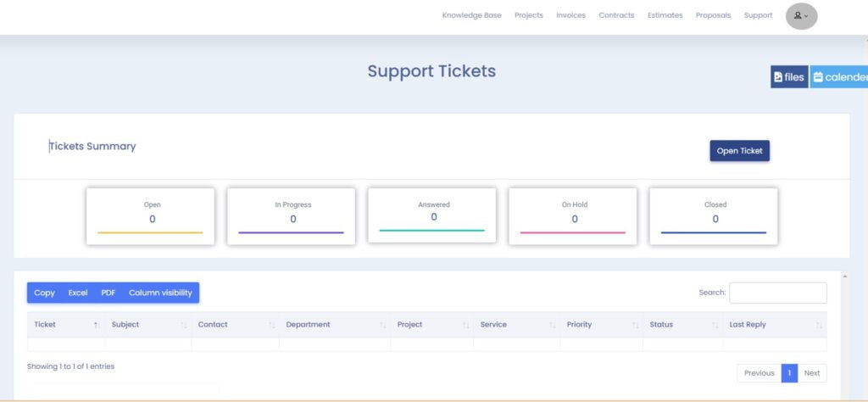
Task: Sort by Ticket column arrows
Action: (97, 325)
